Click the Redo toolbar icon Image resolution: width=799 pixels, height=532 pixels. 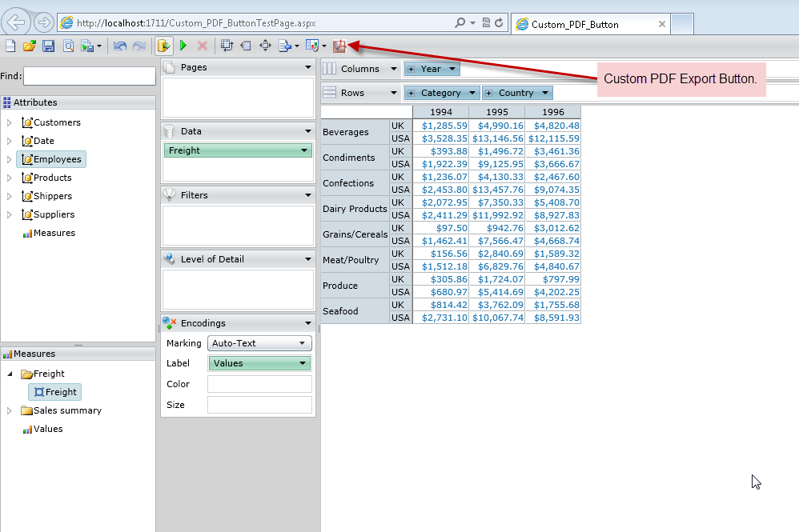click(139, 46)
